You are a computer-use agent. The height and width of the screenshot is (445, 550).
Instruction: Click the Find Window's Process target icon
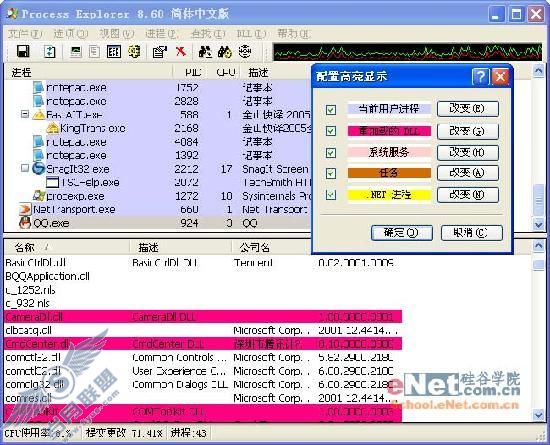tap(245, 52)
